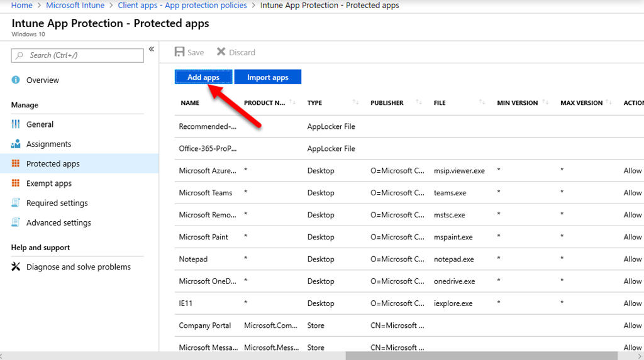Collapse the left navigation pane chevron
Screen dimensions: 644x360
pos(151,50)
